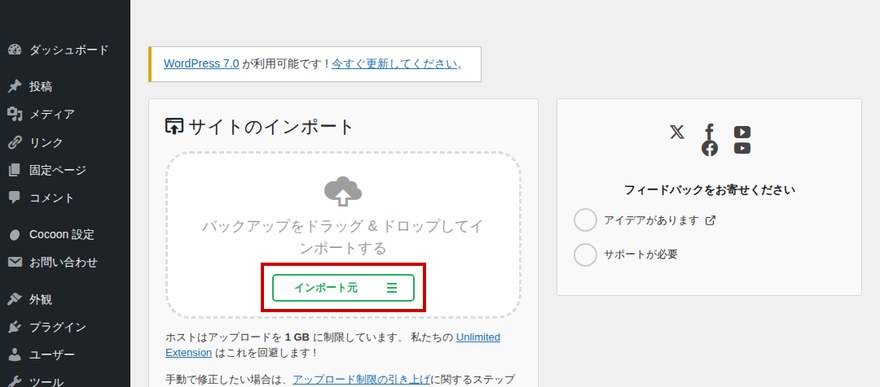The width and height of the screenshot is (880, 387).
Task: Click the chain icon beside リンク
Action: coord(15,142)
